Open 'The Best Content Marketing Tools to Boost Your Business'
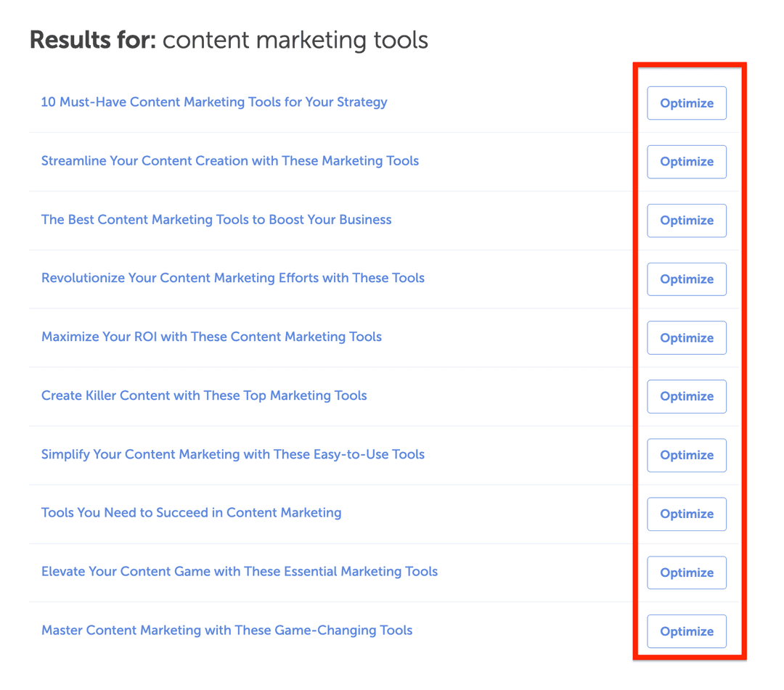 pos(216,220)
